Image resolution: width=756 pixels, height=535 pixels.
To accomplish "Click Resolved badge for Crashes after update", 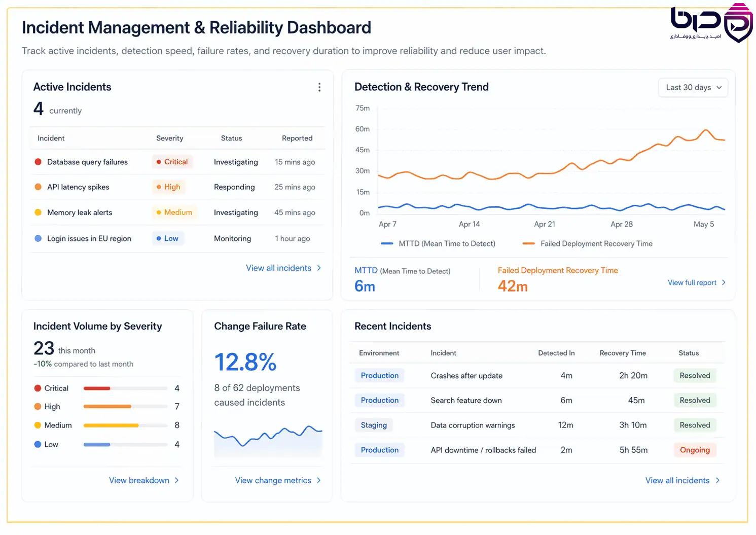I will (695, 376).
